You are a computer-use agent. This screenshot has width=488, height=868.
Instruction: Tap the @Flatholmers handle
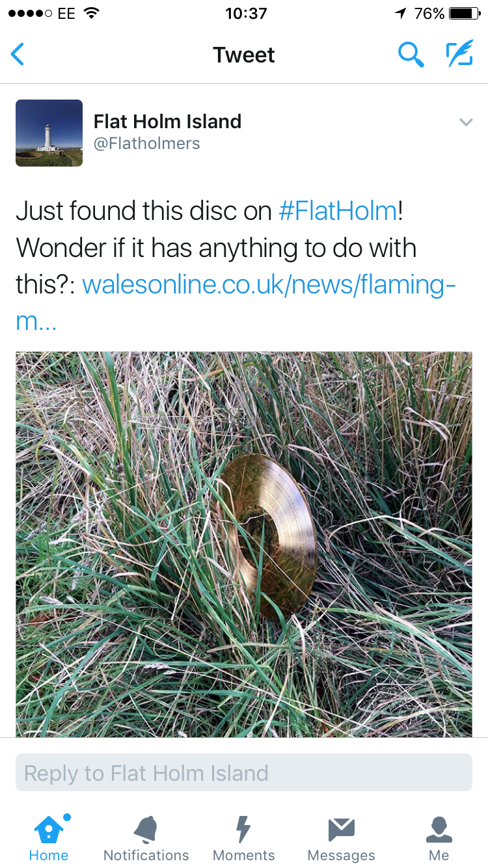(x=147, y=144)
